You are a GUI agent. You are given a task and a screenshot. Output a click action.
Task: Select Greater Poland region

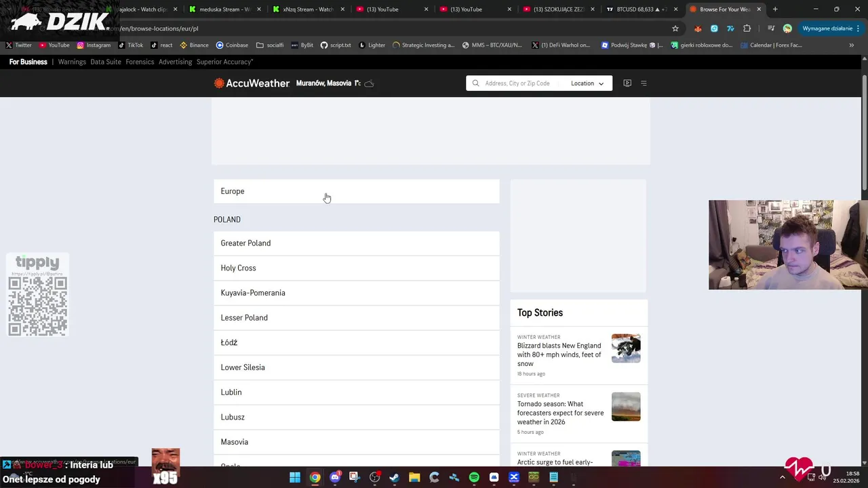(357, 243)
